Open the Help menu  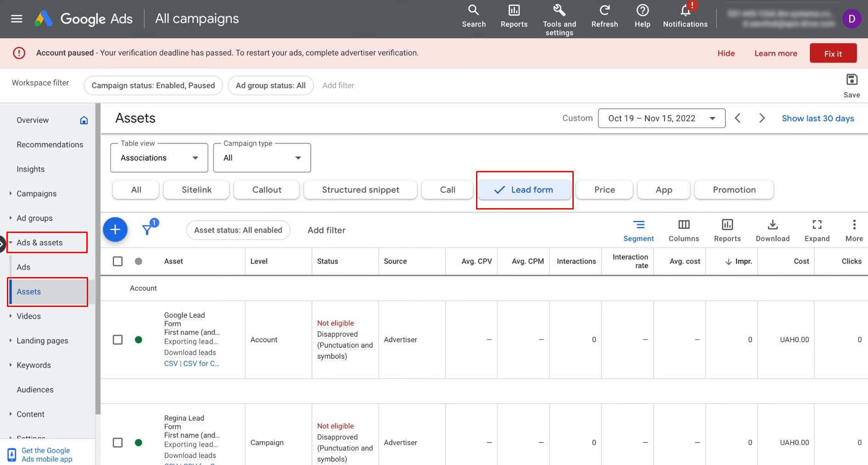[642, 17]
